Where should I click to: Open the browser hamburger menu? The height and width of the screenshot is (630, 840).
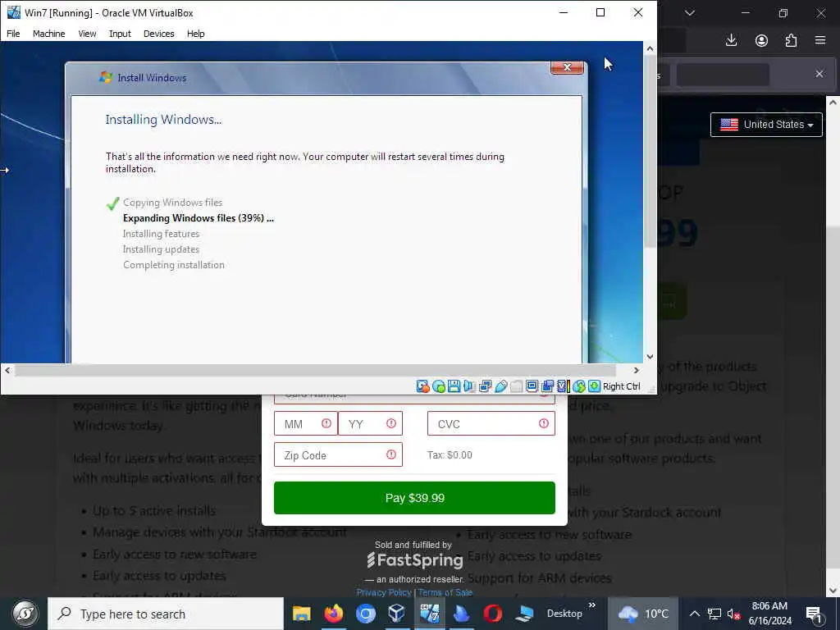[820, 40]
